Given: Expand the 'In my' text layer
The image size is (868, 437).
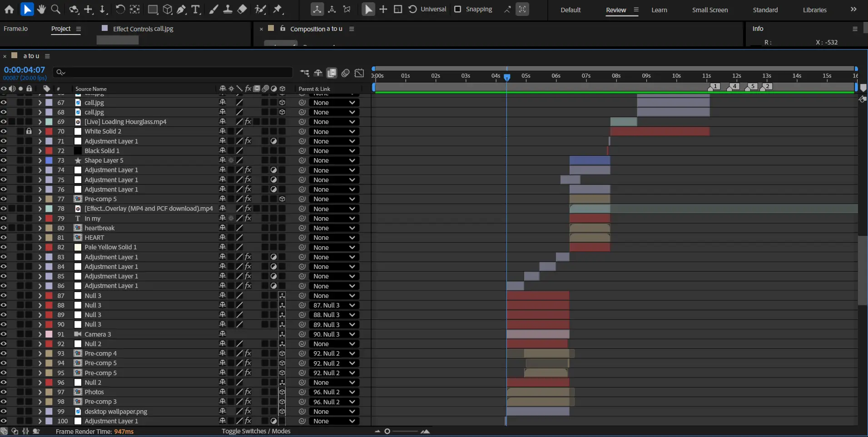Looking at the screenshot, I should point(40,218).
